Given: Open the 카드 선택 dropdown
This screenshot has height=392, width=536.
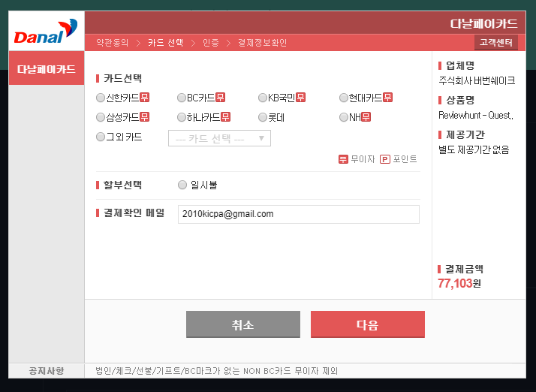Looking at the screenshot, I should pyautogui.click(x=219, y=138).
